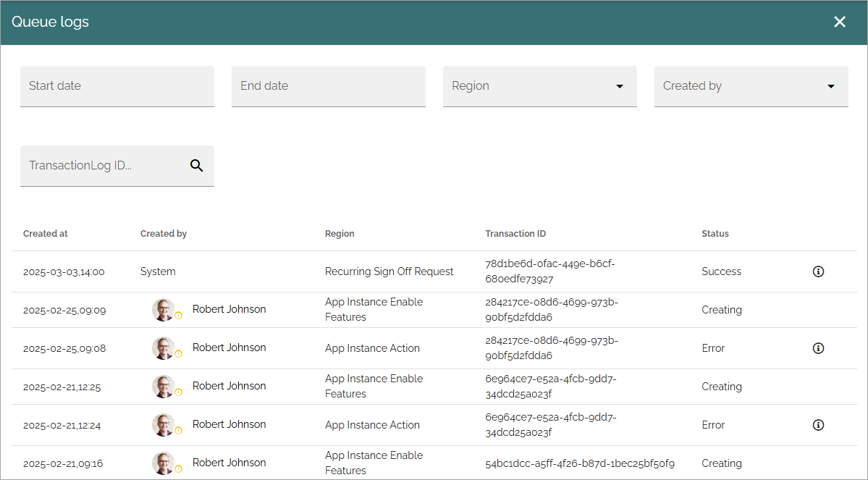868x480 pixels.
Task: Click the System creator cell
Action: pyautogui.click(x=158, y=271)
